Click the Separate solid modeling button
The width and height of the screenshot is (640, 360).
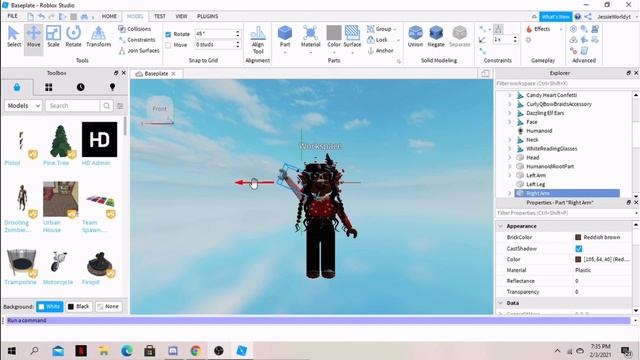pyautogui.click(x=460, y=36)
